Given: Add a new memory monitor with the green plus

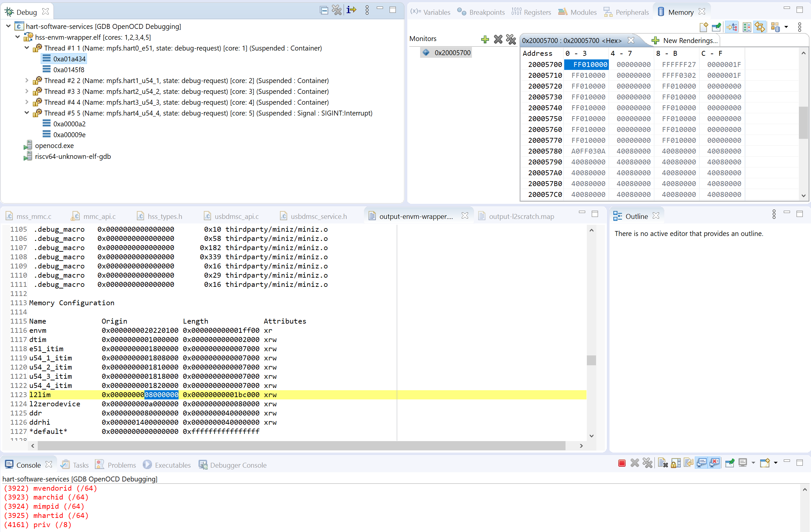Looking at the screenshot, I should coord(485,38).
